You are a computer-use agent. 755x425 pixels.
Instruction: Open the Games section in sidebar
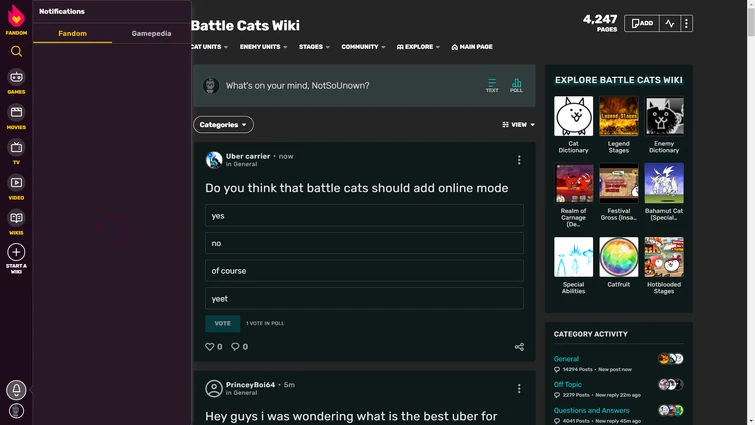16,80
